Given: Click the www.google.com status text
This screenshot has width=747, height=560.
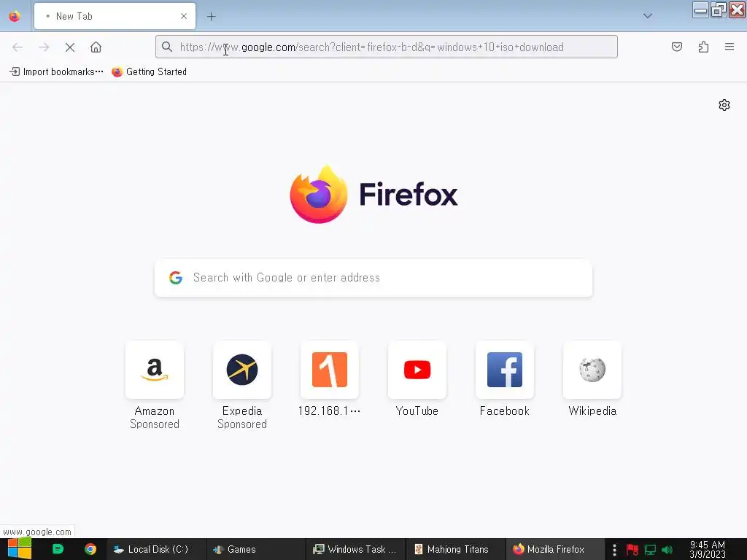Looking at the screenshot, I should pyautogui.click(x=37, y=532).
